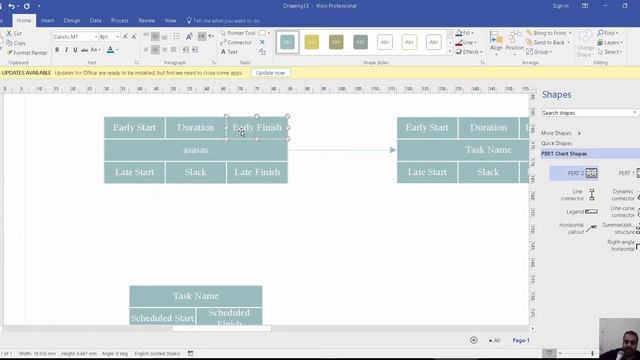640x360 pixels.
Task: Open the Send to Back dropdown arrow
Action: 569,42
